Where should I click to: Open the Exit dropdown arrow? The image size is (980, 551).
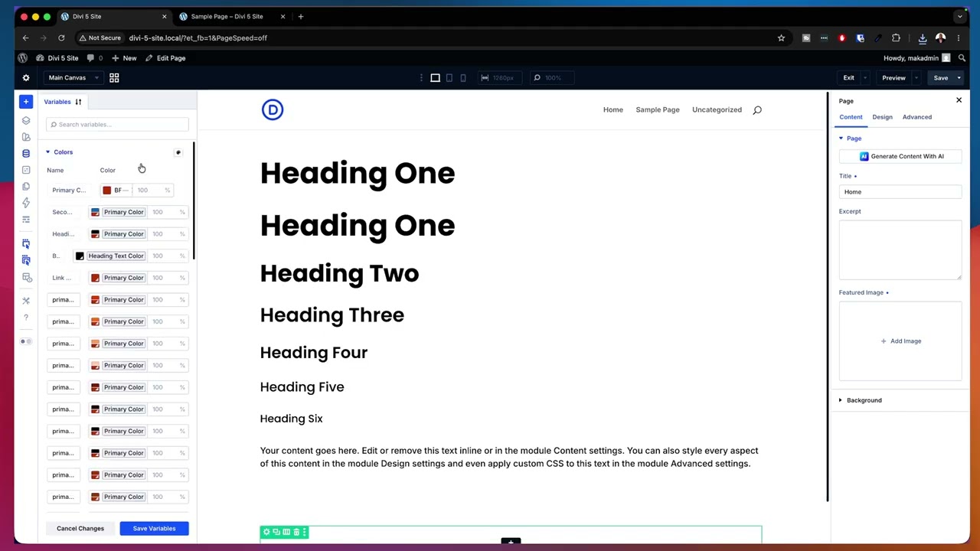pos(865,77)
